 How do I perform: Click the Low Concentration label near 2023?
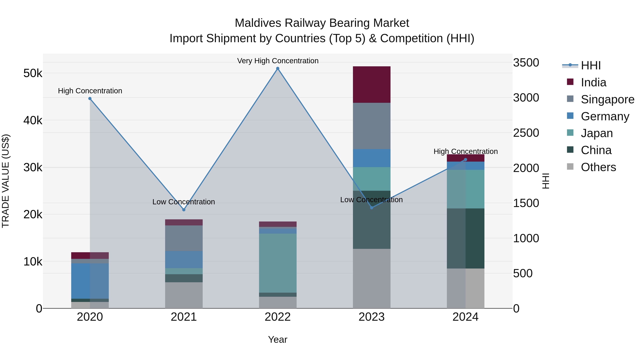click(372, 200)
